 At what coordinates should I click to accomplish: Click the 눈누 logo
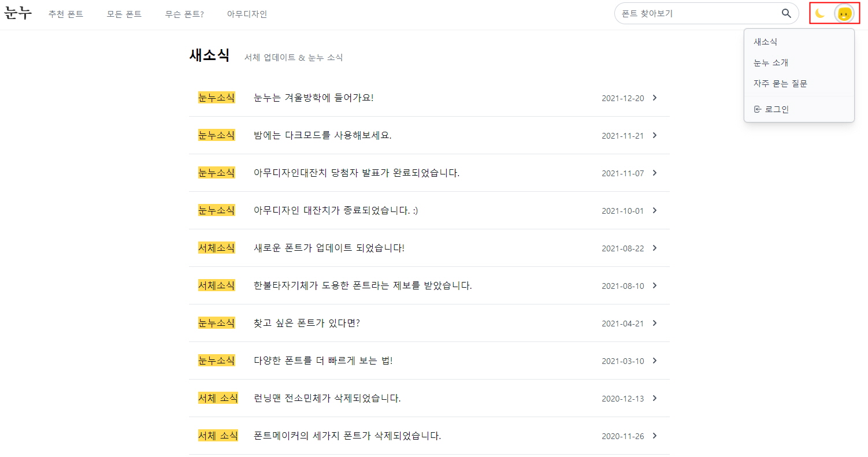pos(18,13)
